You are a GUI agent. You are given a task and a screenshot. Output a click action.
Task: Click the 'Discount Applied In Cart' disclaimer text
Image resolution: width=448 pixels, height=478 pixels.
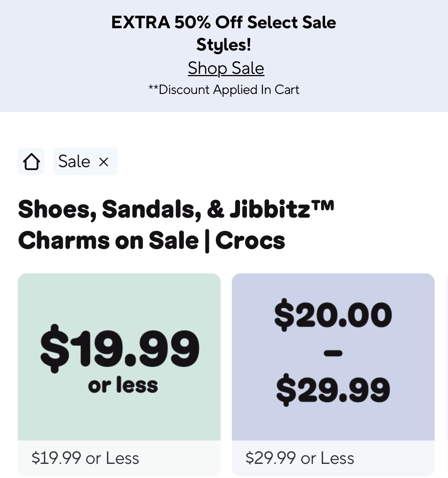(224, 90)
